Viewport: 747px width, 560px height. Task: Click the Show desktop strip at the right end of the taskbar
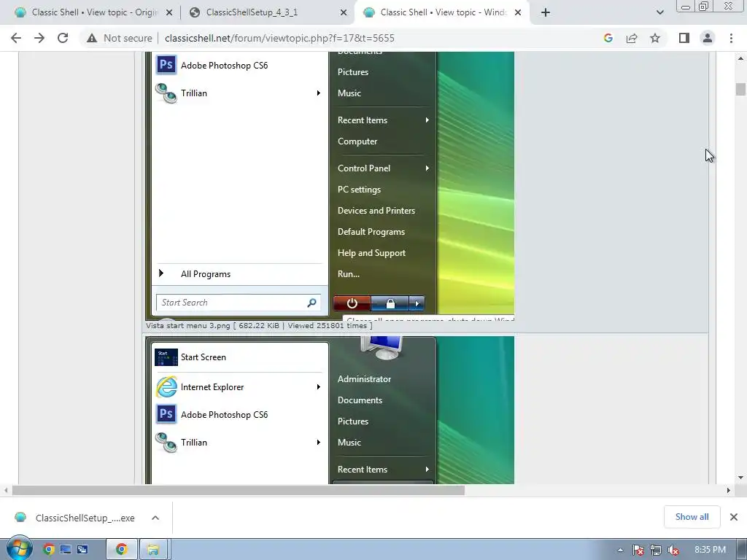pos(741,550)
